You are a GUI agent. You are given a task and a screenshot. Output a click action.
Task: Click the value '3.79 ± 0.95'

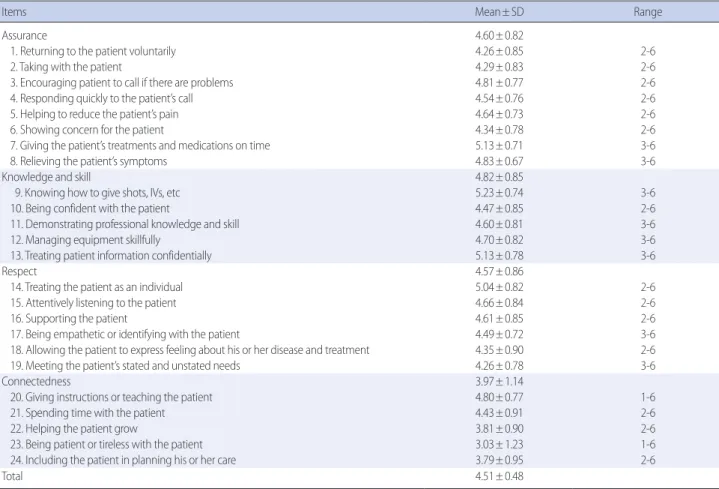point(499,460)
